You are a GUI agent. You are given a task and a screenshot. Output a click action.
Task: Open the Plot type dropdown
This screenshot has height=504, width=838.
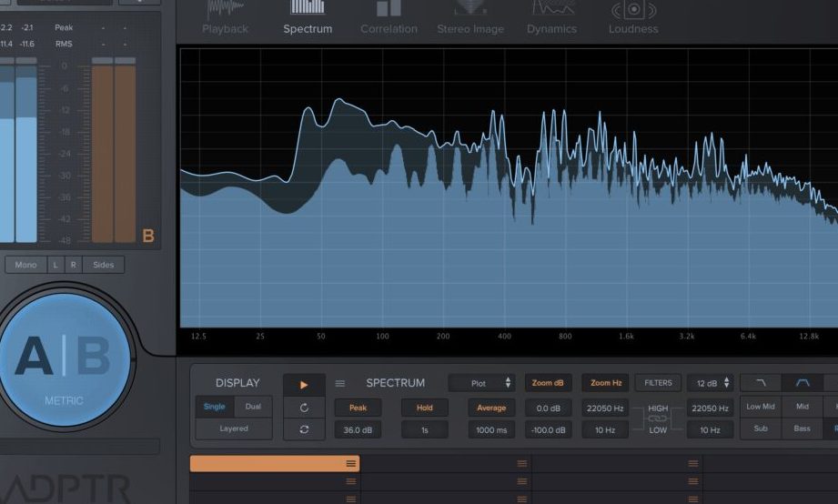click(x=482, y=383)
